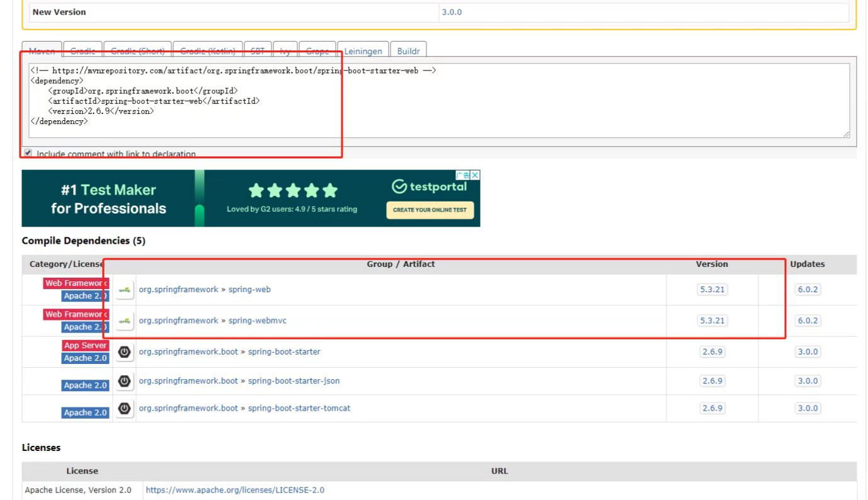Close the testportal ad with X icon
This screenshot has width=868, height=500.
point(476,175)
